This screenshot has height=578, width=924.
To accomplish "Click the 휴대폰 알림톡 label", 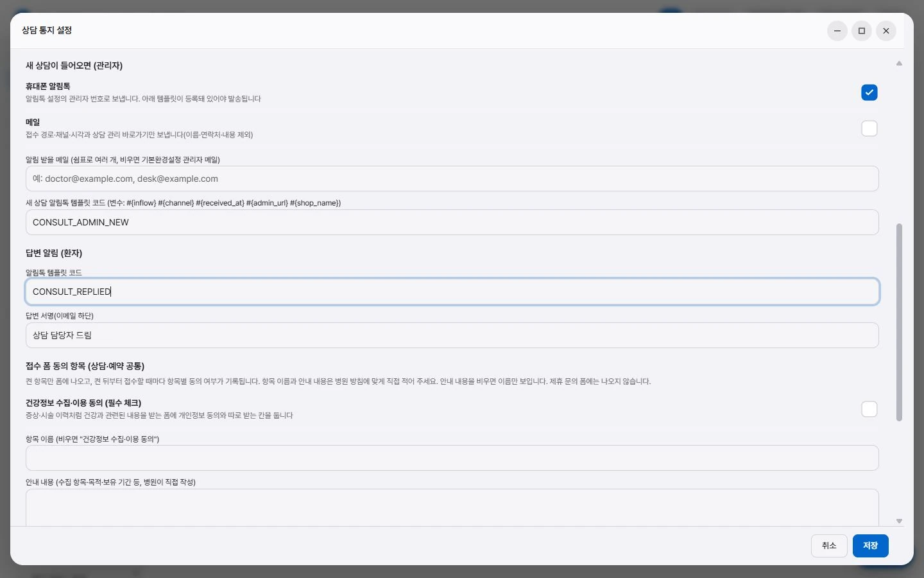I will (48, 86).
